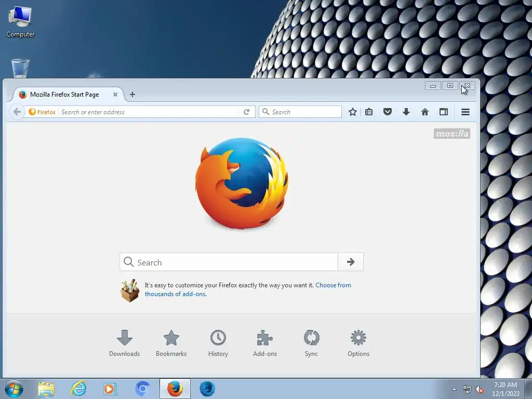532x399 pixels.
Task: Open Add-ons from start page
Action: 265,343
